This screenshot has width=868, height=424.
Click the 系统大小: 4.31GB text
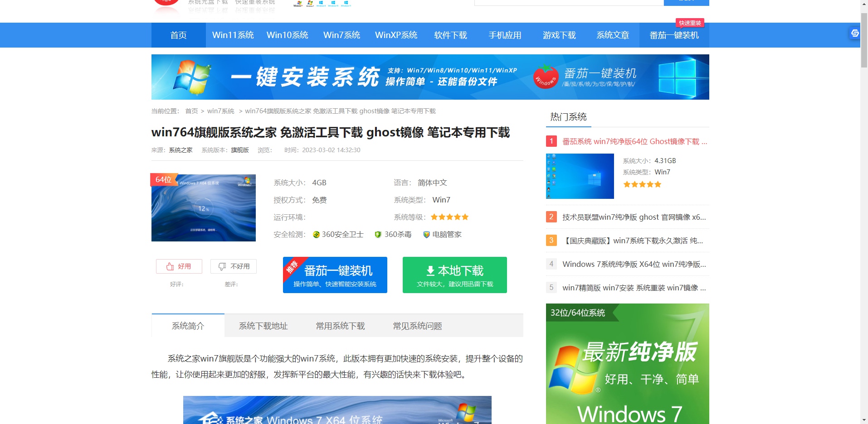[x=649, y=161]
